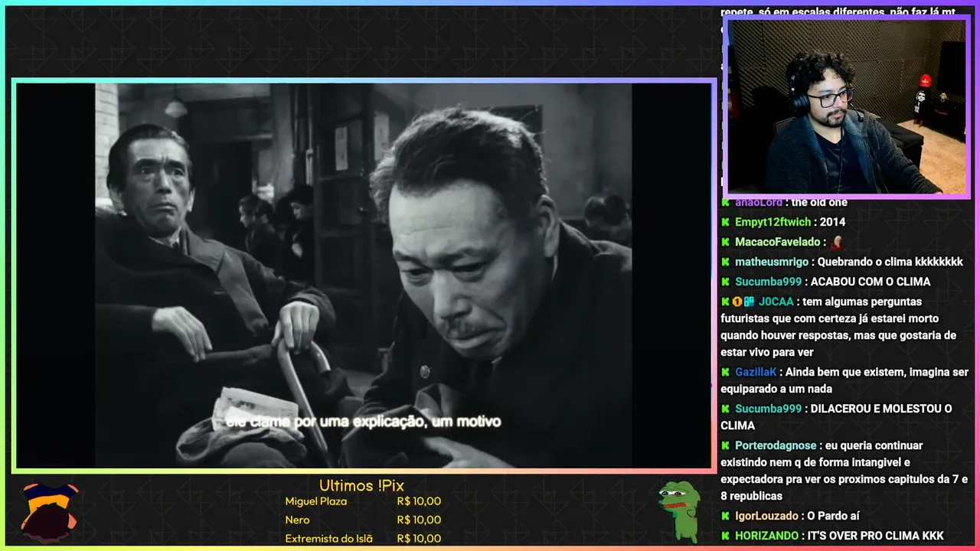Image resolution: width=980 pixels, height=551 pixels.
Task: Click the black-and-white film video frame
Action: (364, 275)
